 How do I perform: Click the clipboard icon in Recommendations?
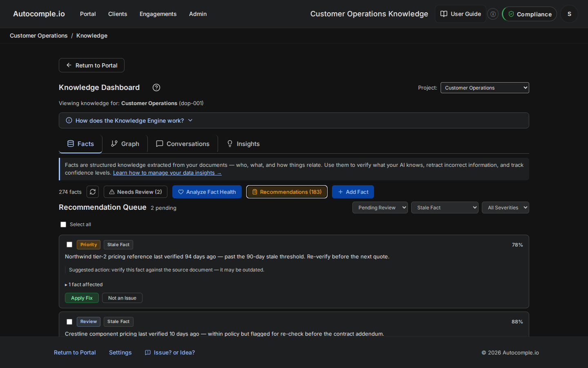(255, 192)
